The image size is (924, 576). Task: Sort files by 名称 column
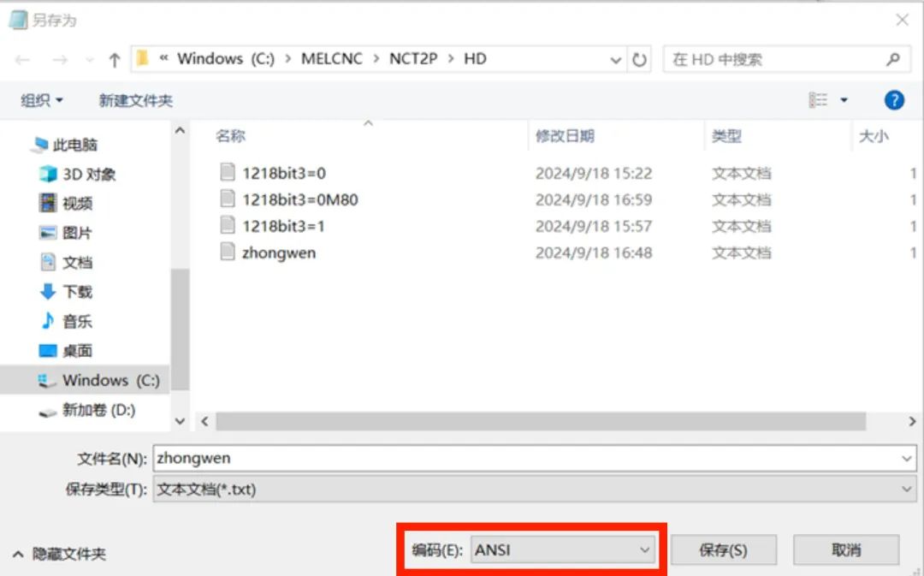(230, 136)
